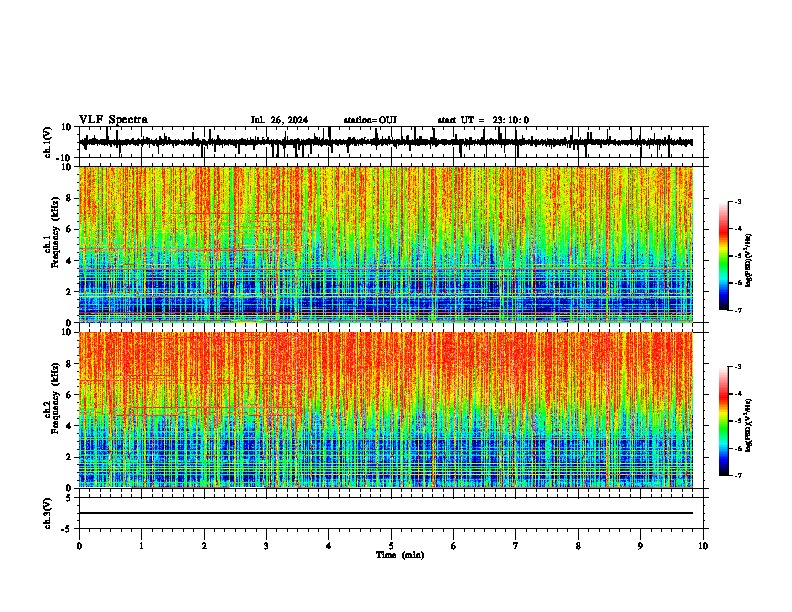
Task: Click the "VLF Spectra" title text
Action: click(113, 120)
